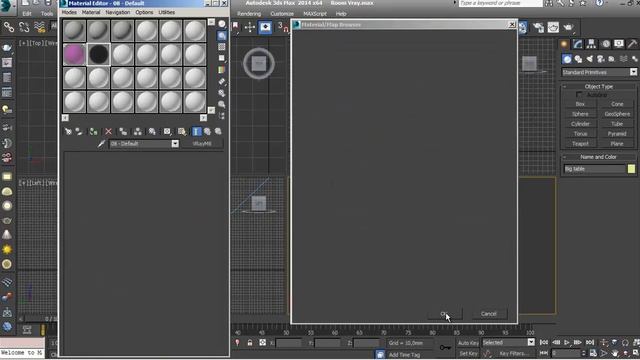Toggle Auto Key animation mode

click(x=468, y=343)
